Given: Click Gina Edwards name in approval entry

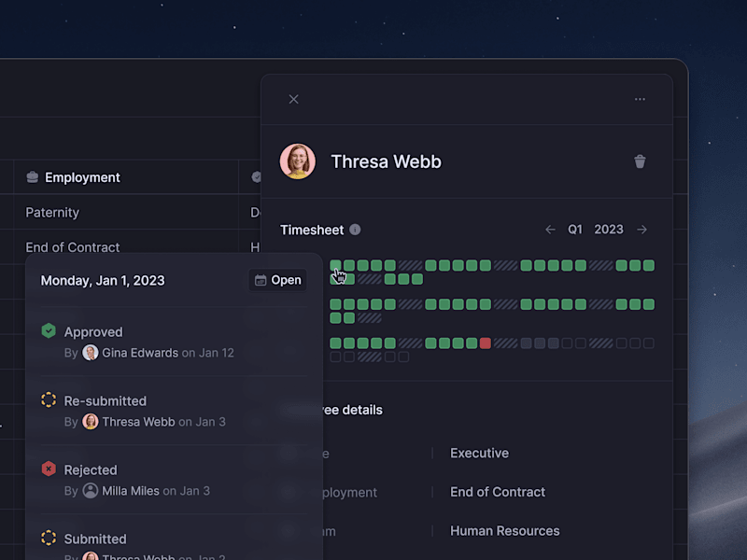Looking at the screenshot, I should pyautogui.click(x=140, y=353).
